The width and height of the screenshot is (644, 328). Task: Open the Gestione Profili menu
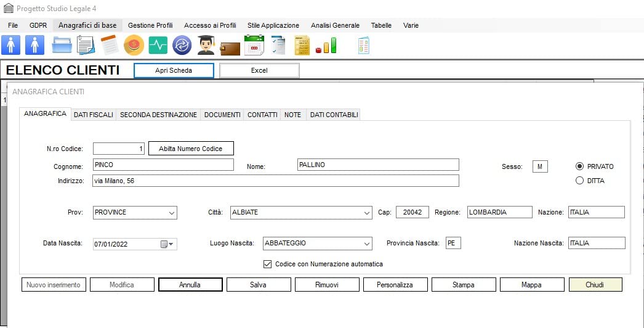(150, 25)
